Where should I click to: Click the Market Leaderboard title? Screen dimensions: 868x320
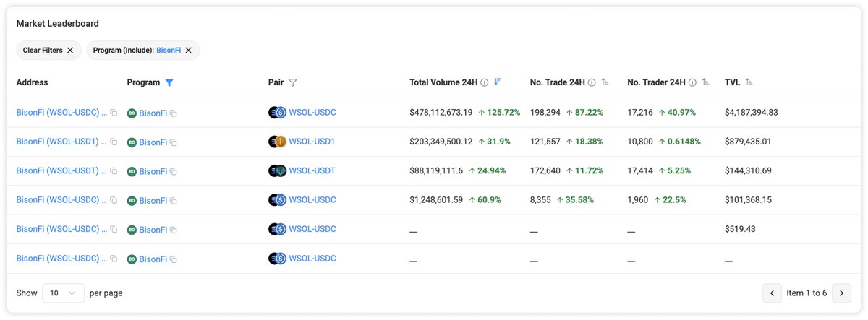[x=58, y=24]
